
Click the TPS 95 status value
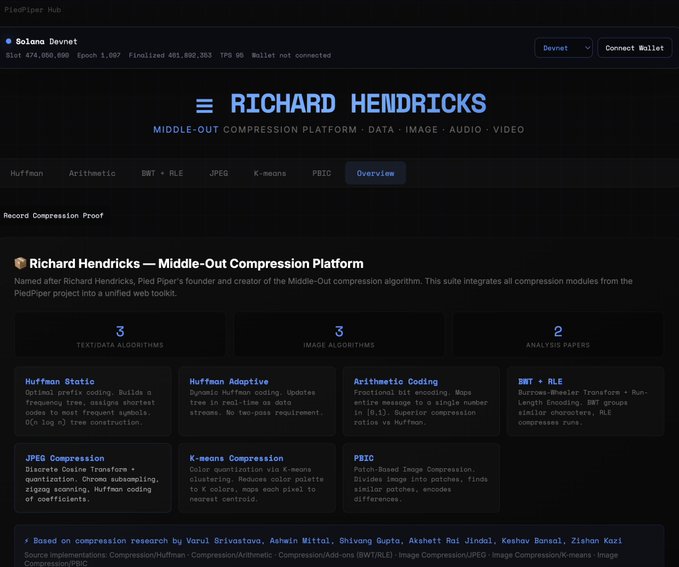(x=232, y=55)
